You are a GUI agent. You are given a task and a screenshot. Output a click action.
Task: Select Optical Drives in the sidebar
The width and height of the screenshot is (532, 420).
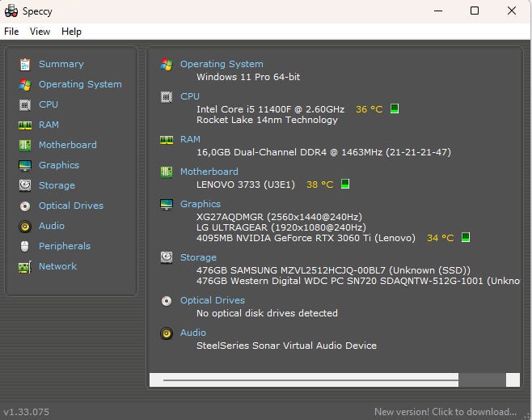coord(71,206)
